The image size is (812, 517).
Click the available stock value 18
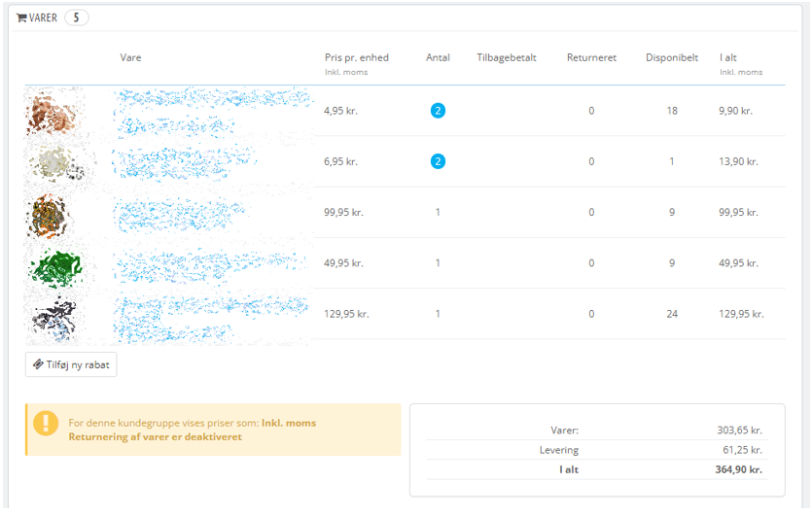pos(672,111)
